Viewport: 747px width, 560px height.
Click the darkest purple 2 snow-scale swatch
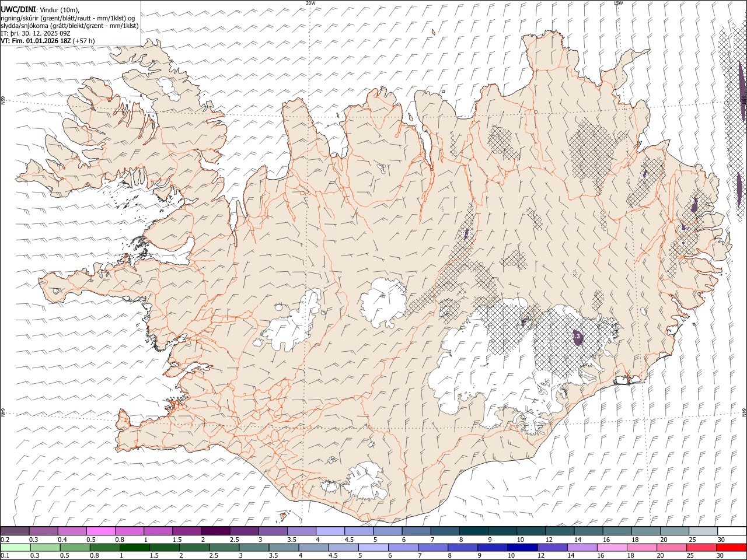(215, 531)
